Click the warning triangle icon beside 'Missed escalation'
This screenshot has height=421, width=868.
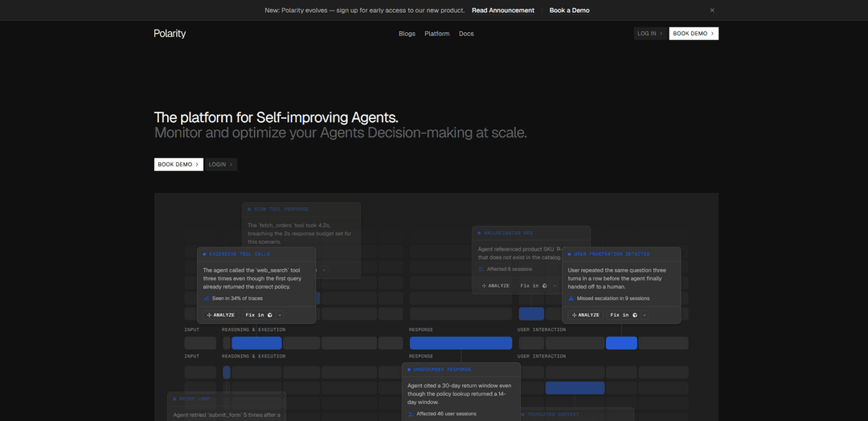click(x=571, y=298)
